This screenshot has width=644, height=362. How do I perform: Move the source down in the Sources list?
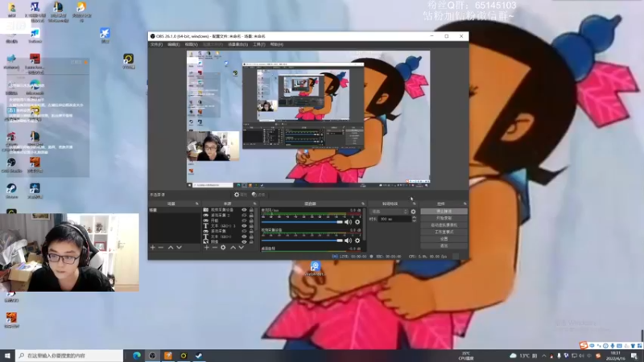pos(241,248)
